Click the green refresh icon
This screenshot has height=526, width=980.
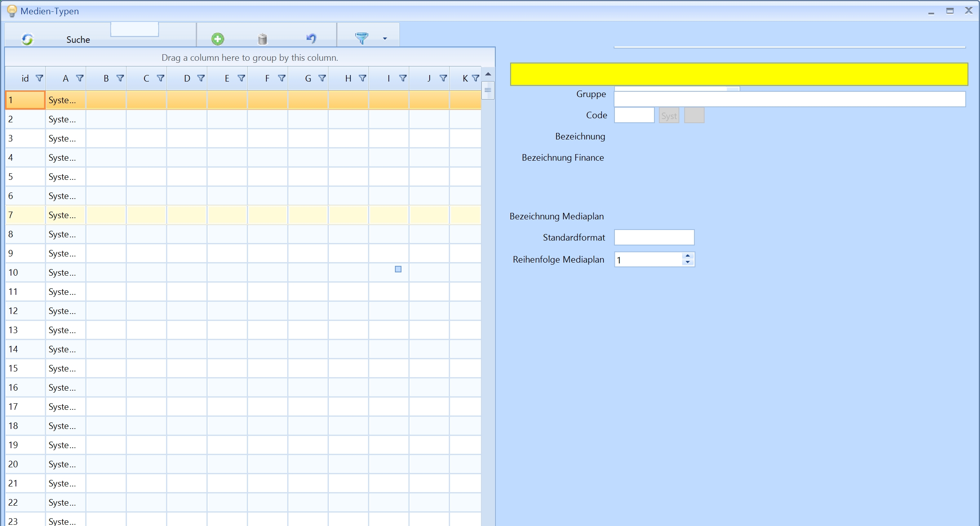click(27, 39)
